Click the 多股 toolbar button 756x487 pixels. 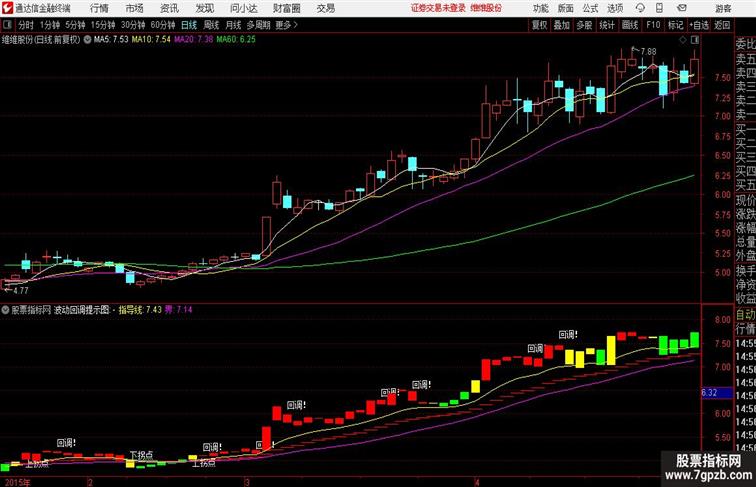point(584,25)
